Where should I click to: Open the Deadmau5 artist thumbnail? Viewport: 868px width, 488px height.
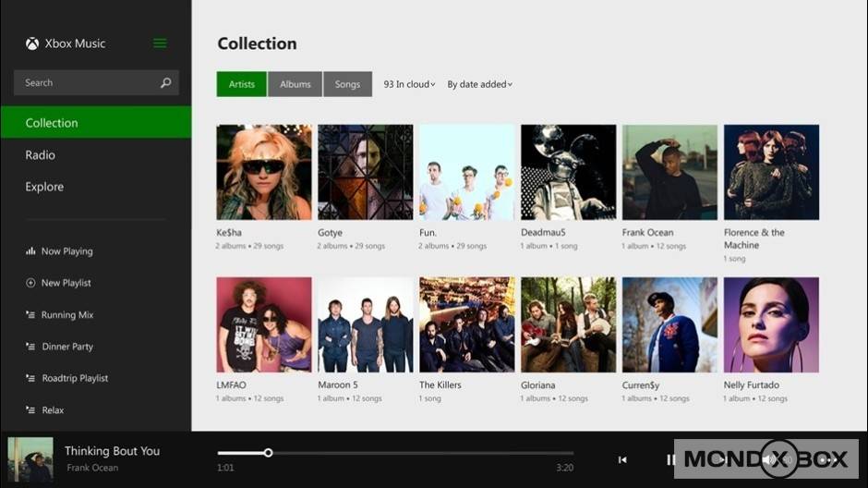coord(568,172)
